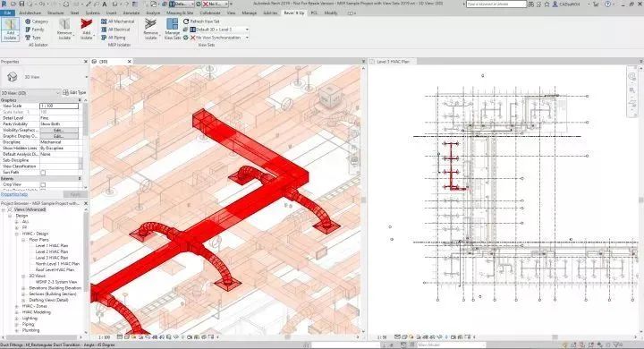Toggle the Sun Path checkbox
The image size is (644, 349).
[x=43, y=173]
